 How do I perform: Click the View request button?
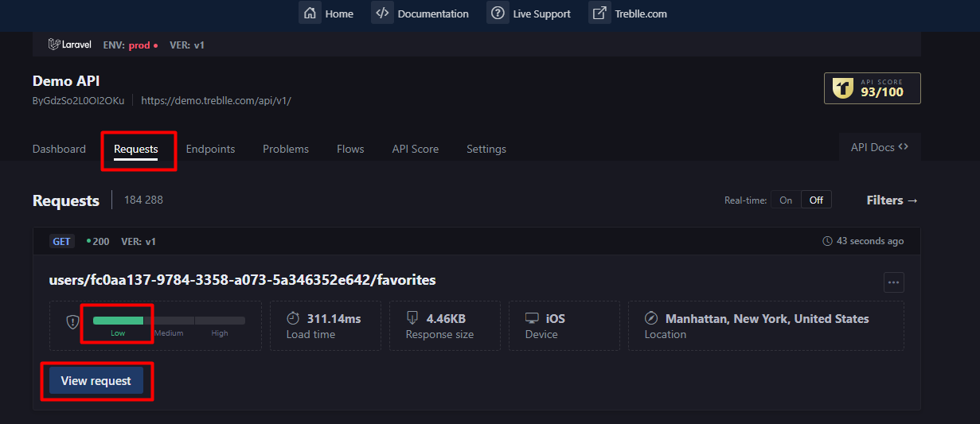pos(96,381)
